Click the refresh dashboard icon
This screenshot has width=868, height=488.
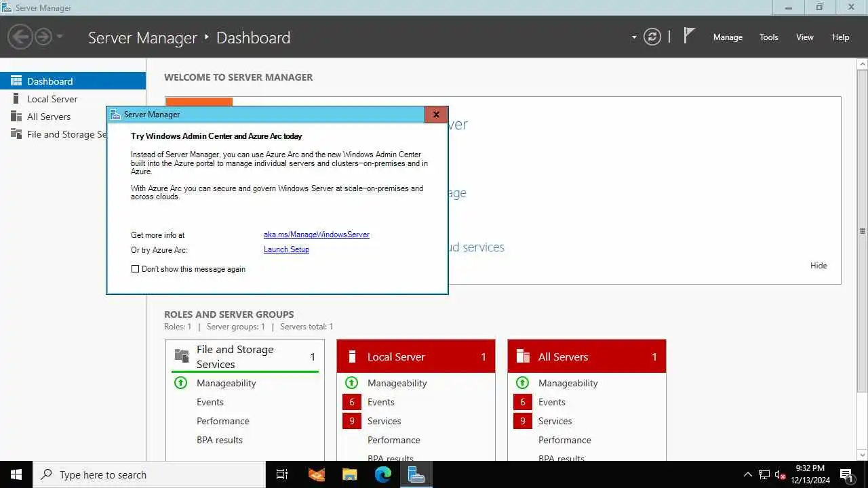652,37
